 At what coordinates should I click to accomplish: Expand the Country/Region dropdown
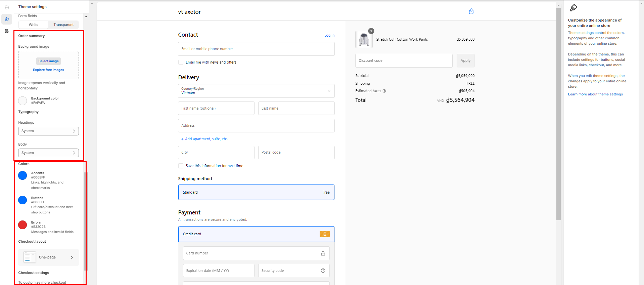tap(256, 91)
